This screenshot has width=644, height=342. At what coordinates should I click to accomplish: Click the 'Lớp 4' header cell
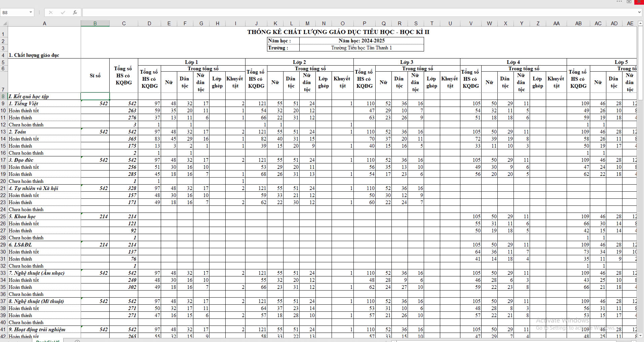pyautogui.click(x=514, y=62)
